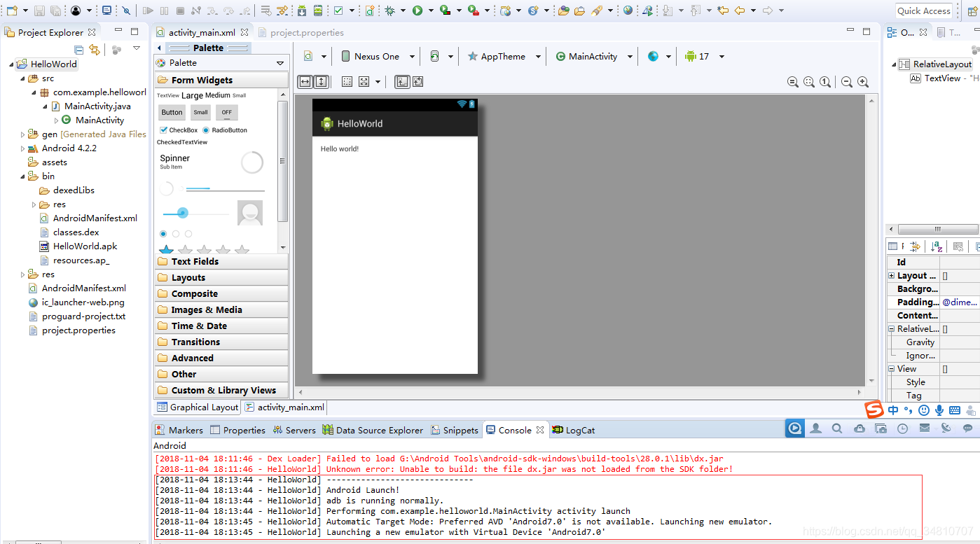Viewport: 980px width, 544px height.
Task: Click Link with Editor in Project Explorer
Action: [95, 50]
